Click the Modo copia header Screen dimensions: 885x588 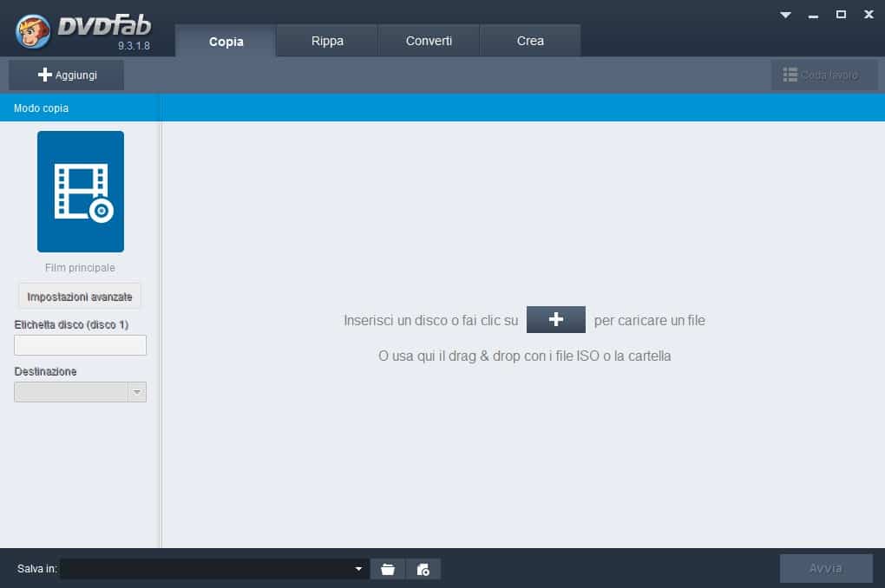click(x=41, y=108)
